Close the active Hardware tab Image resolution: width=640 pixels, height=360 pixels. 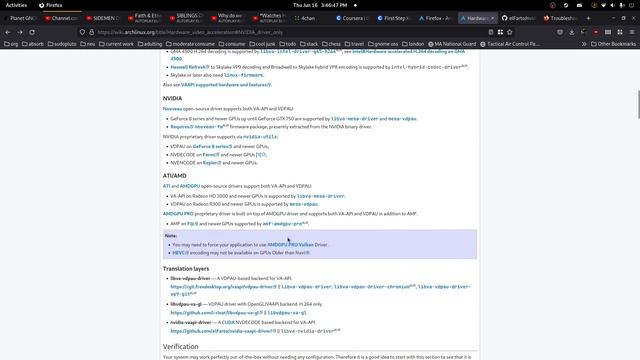(492, 18)
